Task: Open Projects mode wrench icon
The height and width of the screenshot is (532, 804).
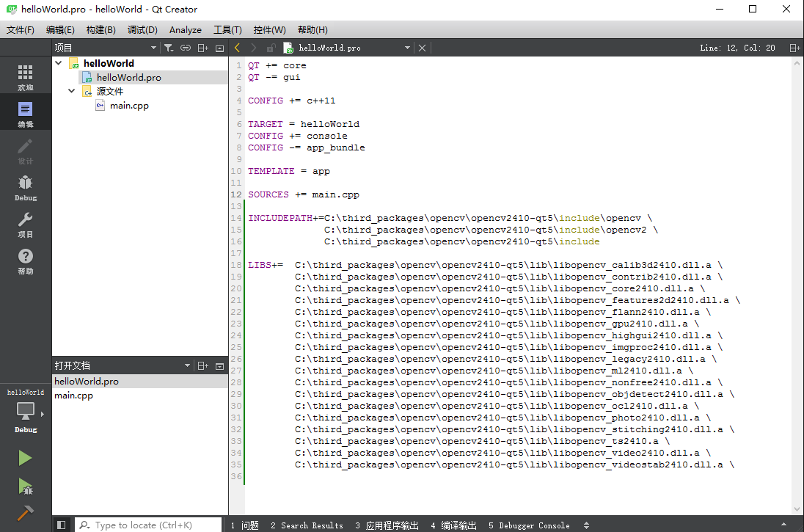Action: click(25, 225)
